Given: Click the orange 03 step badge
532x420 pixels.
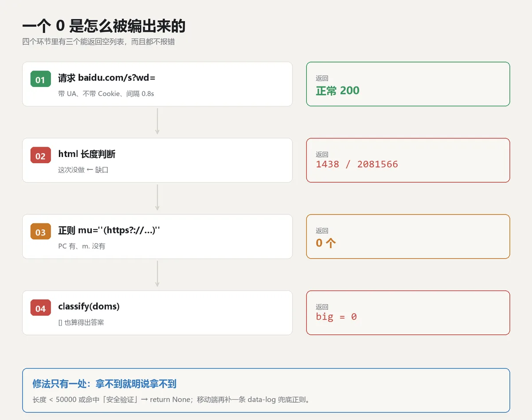Looking at the screenshot, I should pos(40,232).
